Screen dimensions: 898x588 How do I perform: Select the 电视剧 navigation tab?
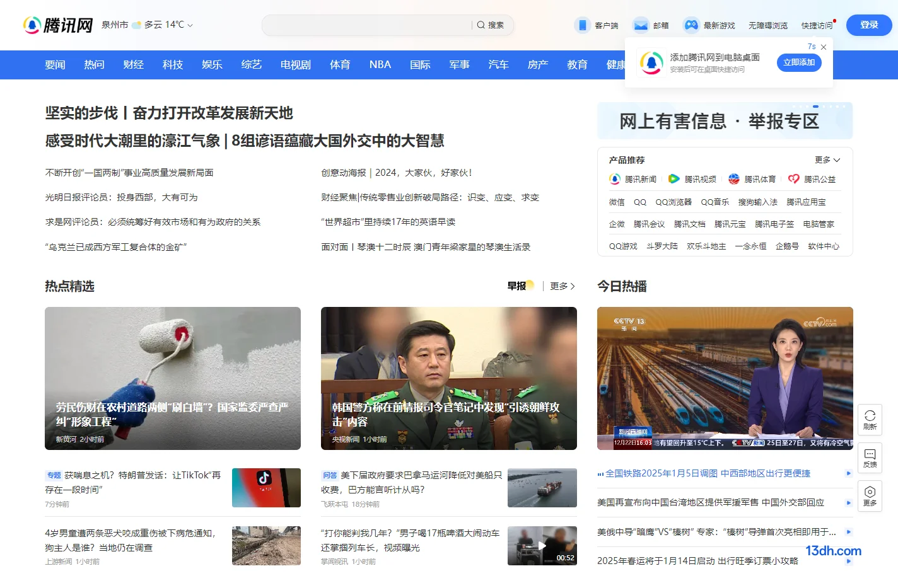click(x=296, y=65)
